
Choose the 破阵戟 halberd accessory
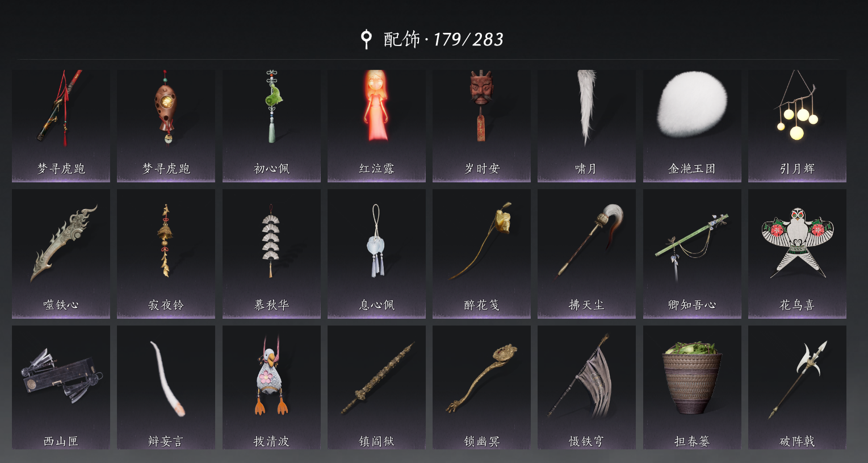pos(797,387)
